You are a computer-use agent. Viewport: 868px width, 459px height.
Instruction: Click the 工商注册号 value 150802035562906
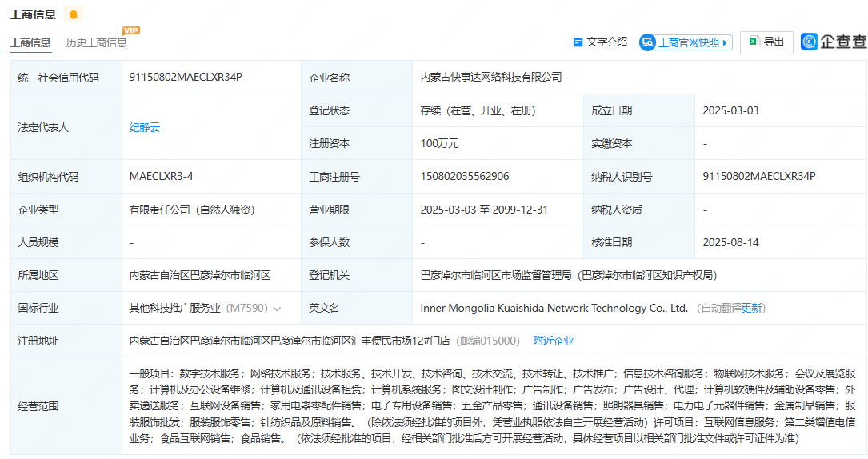[465, 176]
